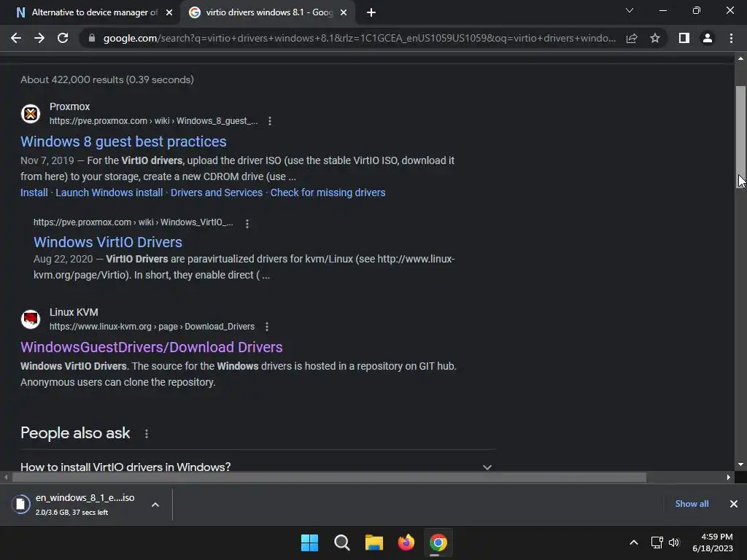Reload the current page
The width and height of the screenshot is (747, 560).
[63, 38]
